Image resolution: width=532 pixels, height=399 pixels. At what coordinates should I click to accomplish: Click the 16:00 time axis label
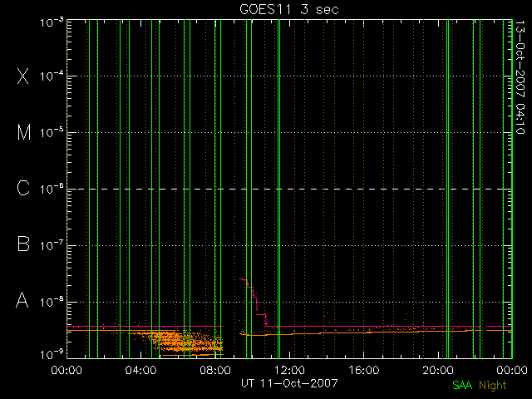(x=363, y=370)
